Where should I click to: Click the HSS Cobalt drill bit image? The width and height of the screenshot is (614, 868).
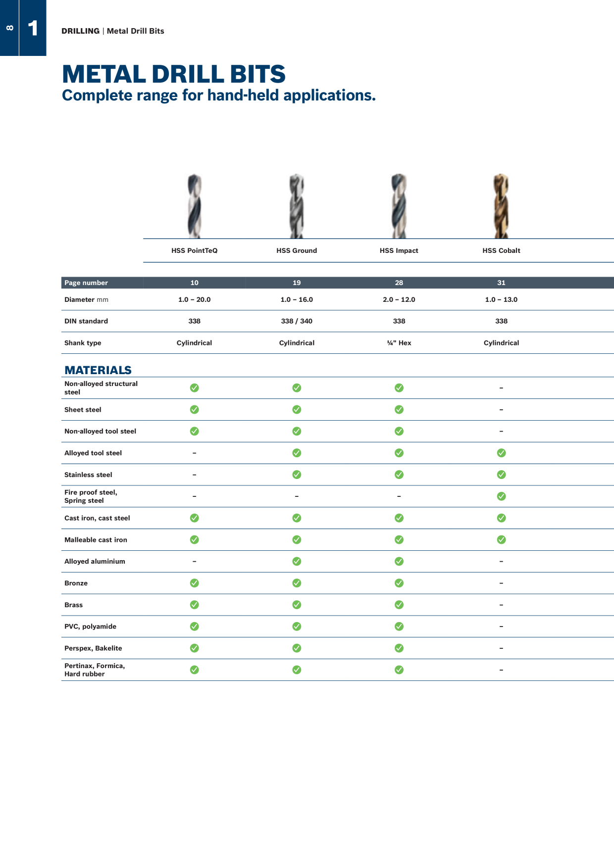(501, 206)
